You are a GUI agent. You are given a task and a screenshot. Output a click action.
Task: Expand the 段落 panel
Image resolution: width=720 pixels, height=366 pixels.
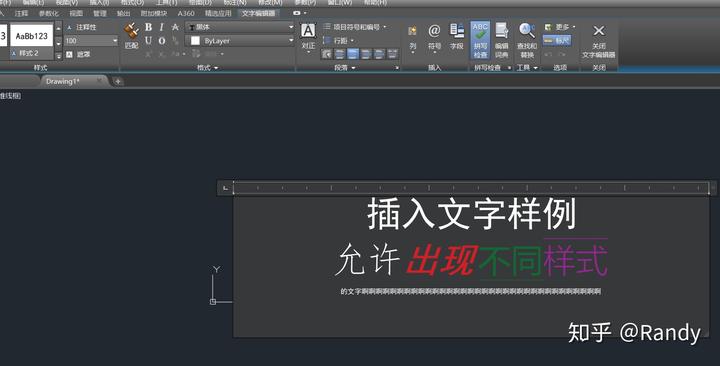(344, 68)
